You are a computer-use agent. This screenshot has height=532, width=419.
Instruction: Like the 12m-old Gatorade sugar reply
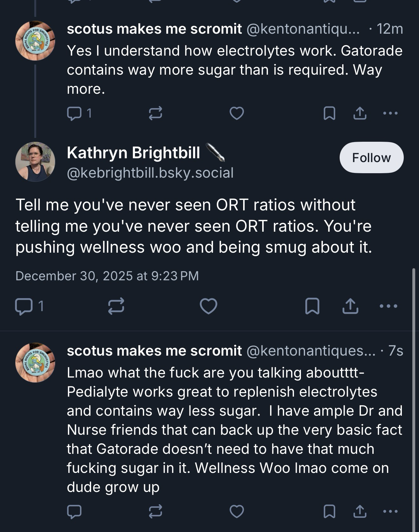pos(236,113)
